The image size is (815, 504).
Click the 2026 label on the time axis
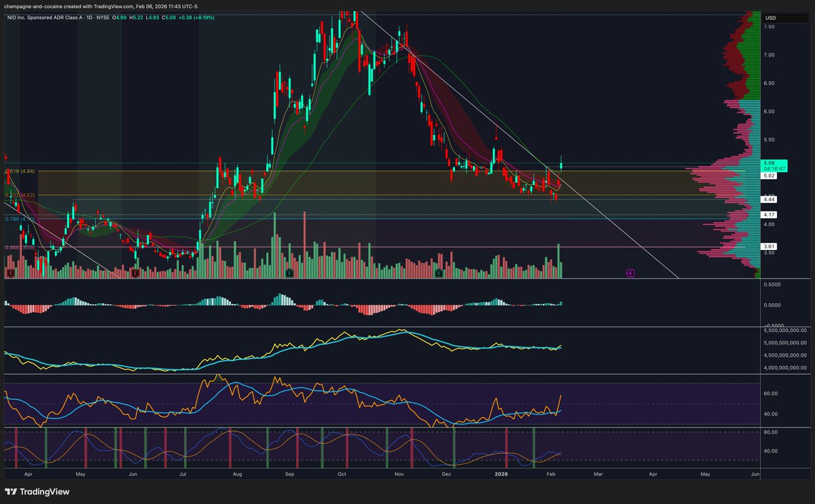[501, 473]
